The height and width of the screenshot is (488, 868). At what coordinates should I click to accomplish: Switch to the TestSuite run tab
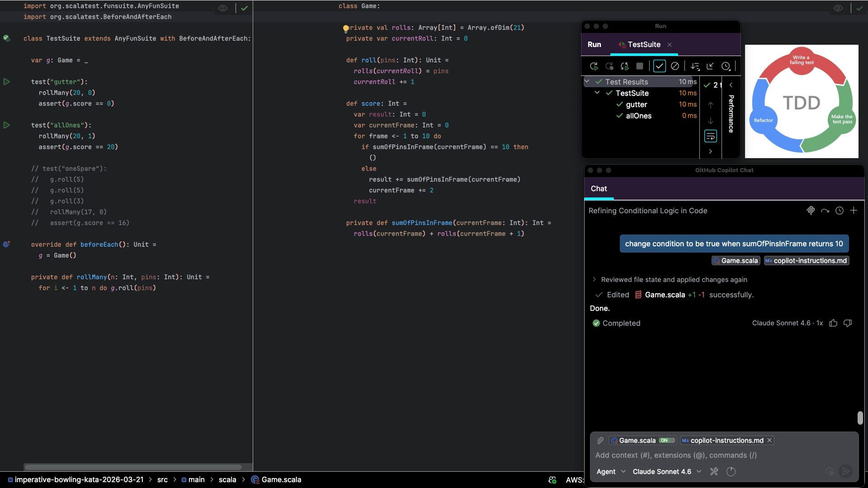[x=644, y=44]
